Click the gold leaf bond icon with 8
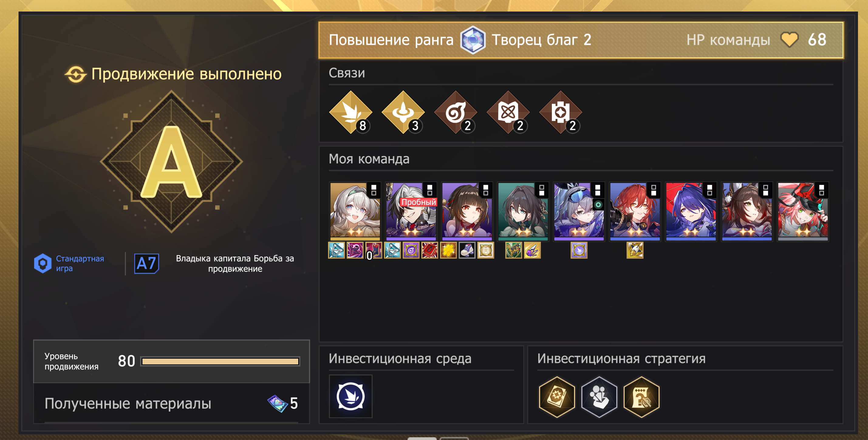 coord(350,112)
